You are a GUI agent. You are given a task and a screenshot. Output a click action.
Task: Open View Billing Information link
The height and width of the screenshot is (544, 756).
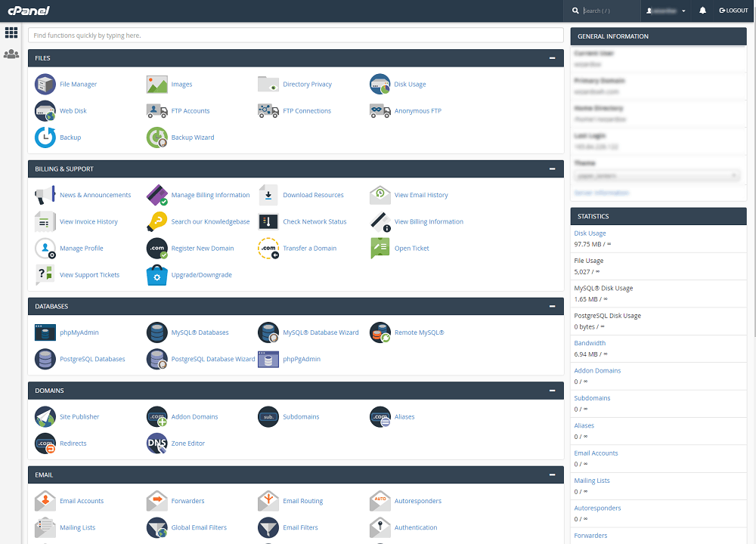[x=429, y=221]
